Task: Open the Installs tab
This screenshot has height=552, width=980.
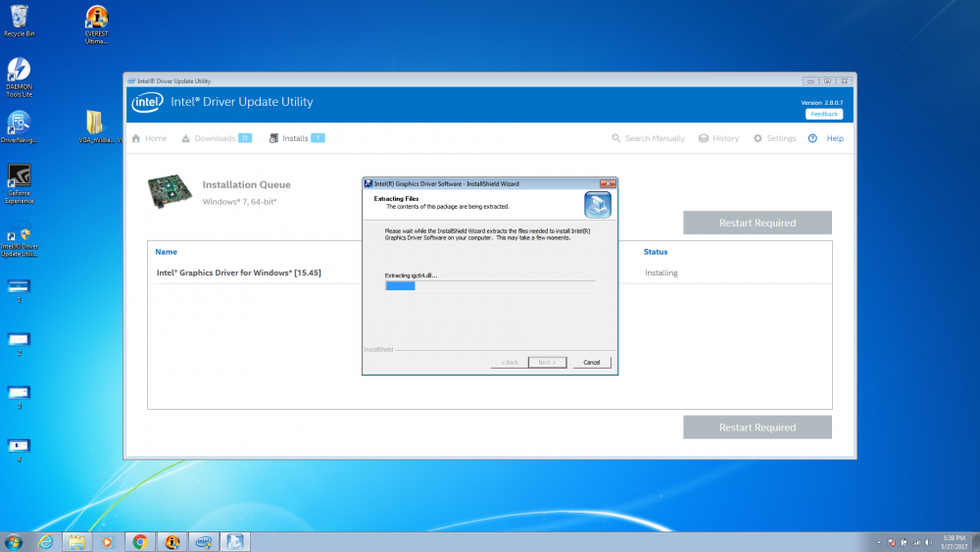Action: [297, 138]
